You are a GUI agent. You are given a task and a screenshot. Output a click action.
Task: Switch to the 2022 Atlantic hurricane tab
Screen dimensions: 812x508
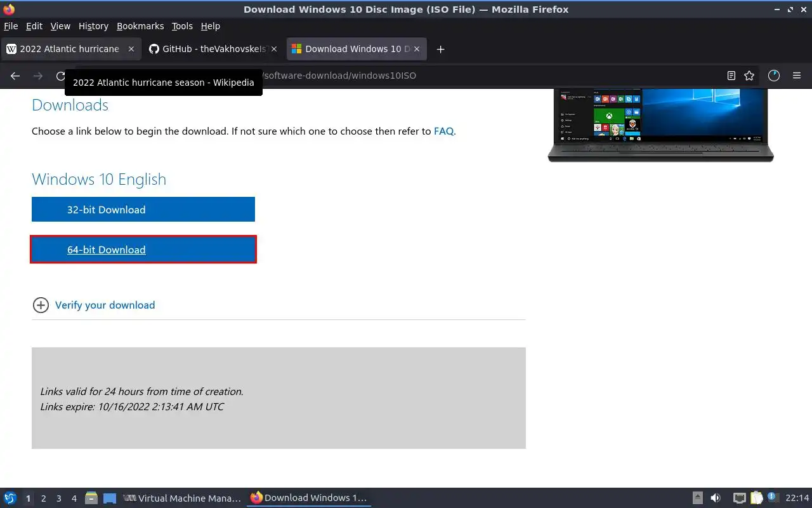70,49
